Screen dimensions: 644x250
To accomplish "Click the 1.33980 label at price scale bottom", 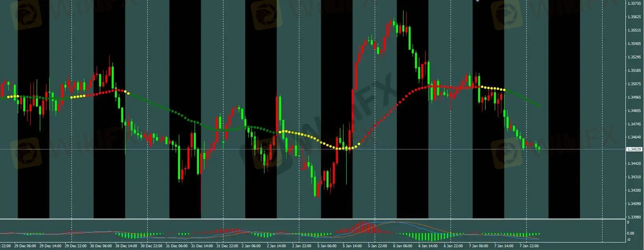I will [x=634, y=217].
